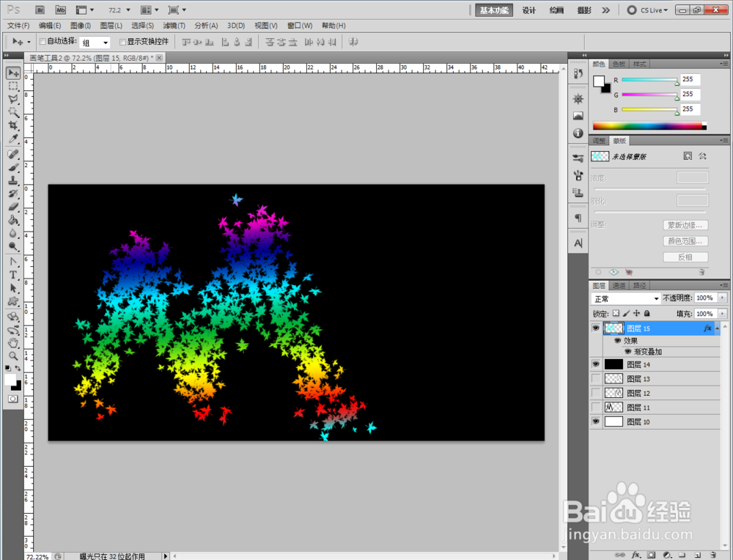Select the Quick Selection wand tool
This screenshot has height=560, width=733.
[x=13, y=112]
